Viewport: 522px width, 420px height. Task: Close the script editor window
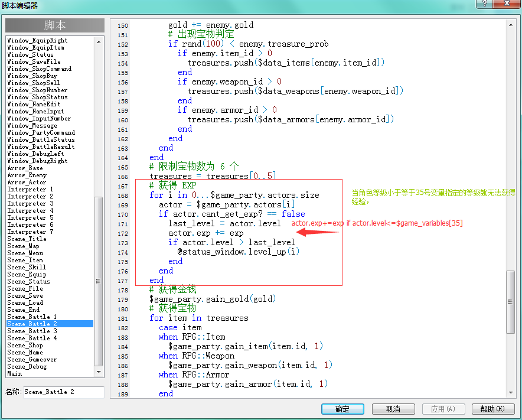click(x=507, y=4)
